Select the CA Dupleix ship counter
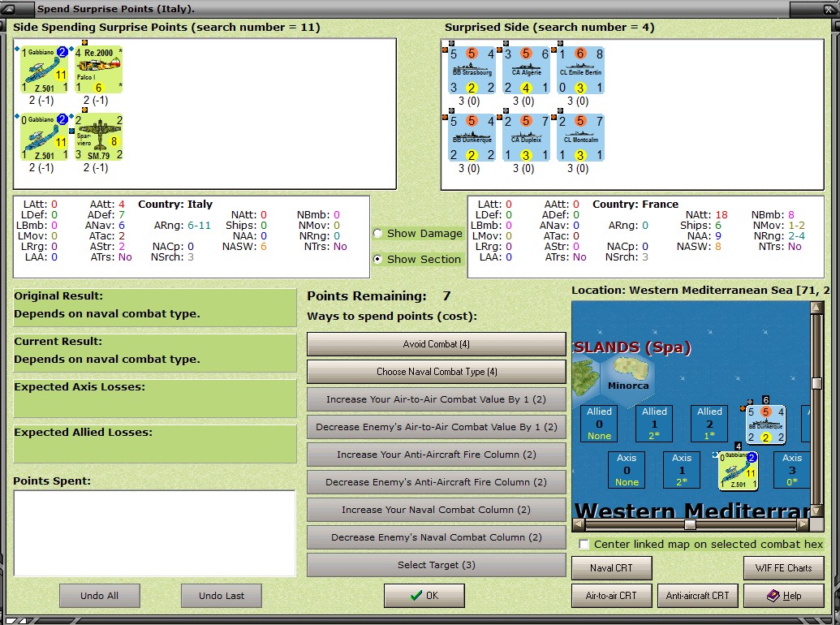This screenshot has height=625, width=840. tap(526, 138)
